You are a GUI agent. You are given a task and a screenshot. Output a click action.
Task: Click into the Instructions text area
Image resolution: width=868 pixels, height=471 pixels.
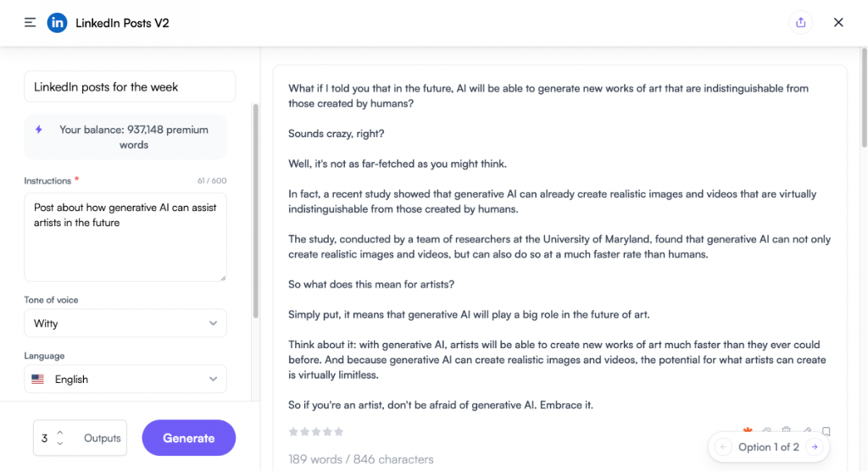click(x=125, y=237)
